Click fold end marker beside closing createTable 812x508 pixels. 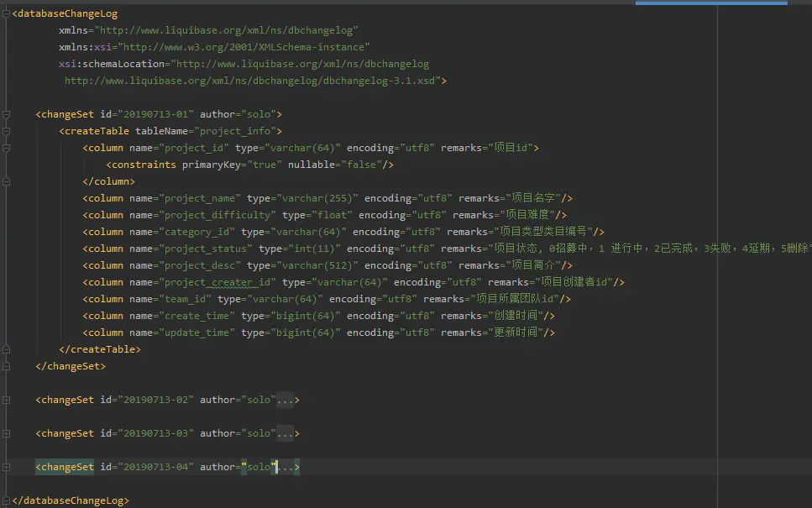pyautogui.click(x=6, y=349)
